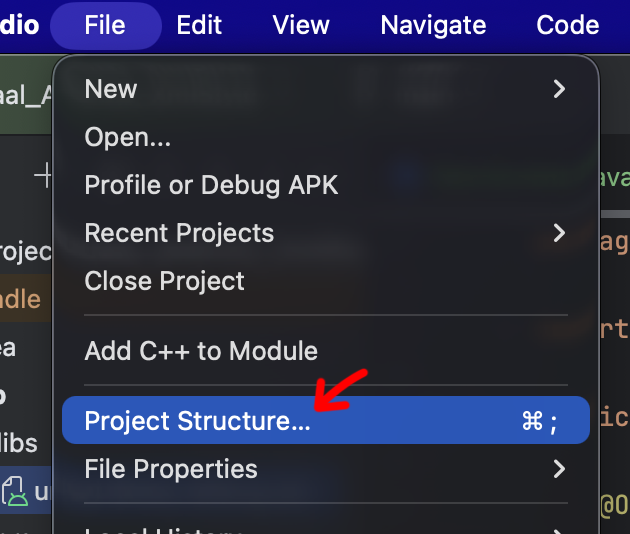Choose Profile or Debug APK
This screenshot has height=534, width=630.
click(211, 185)
